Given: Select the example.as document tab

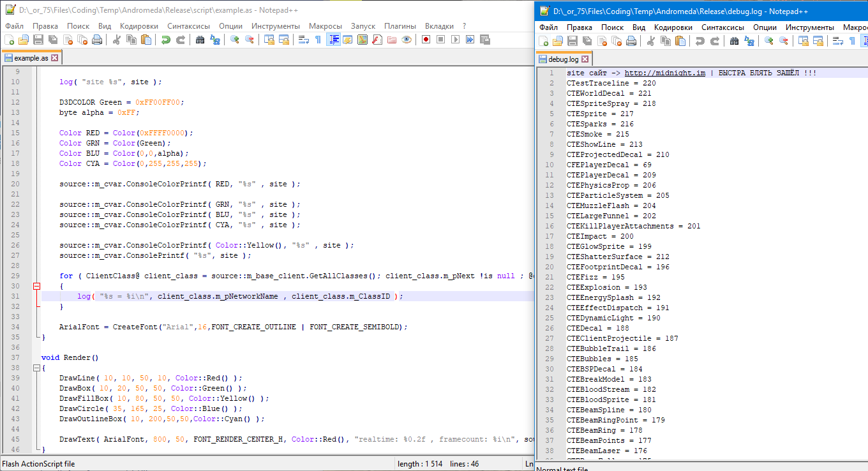Looking at the screenshot, I should coord(31,58).
